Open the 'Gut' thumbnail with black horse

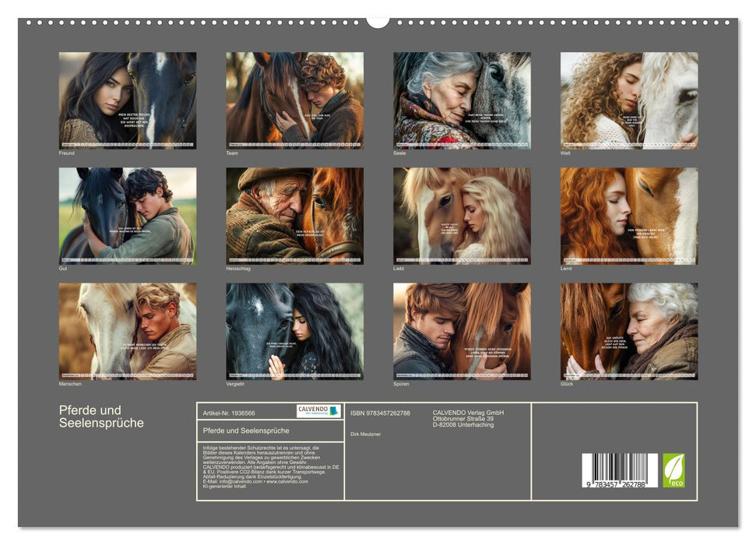pyautogui.click(x=128, y=216)
